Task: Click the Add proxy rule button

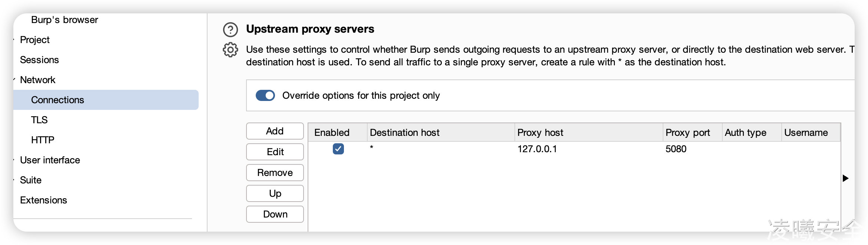Action: 275,131
